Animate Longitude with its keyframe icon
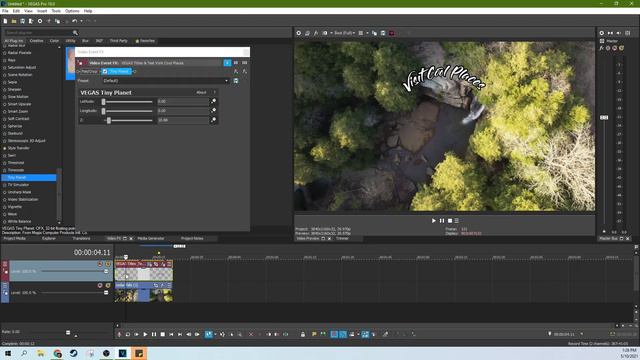640x360 pixels. pyautogui.click(x=213, y=111)
